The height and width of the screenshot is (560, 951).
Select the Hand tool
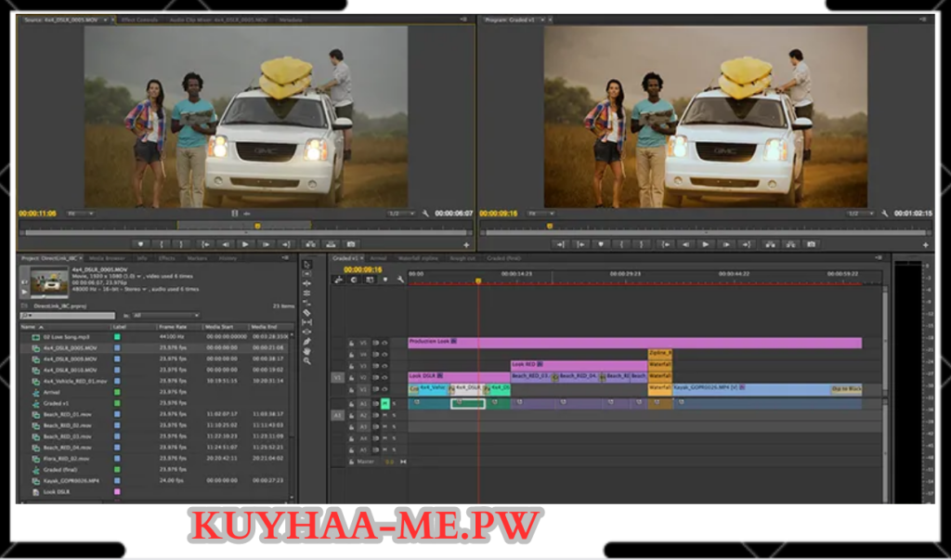(306, 351)
